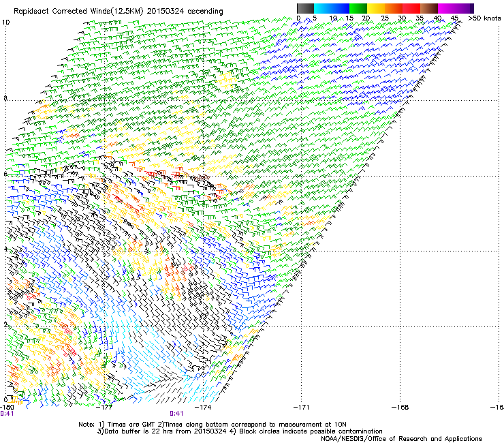Click the '10' latitude axis label

pyautogui.click(x=5, y=22)
